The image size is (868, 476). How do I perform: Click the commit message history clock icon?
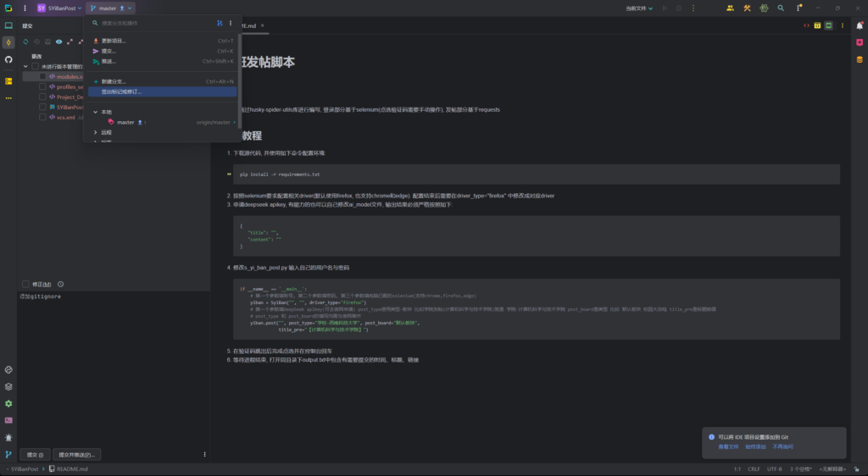point(61,284)
